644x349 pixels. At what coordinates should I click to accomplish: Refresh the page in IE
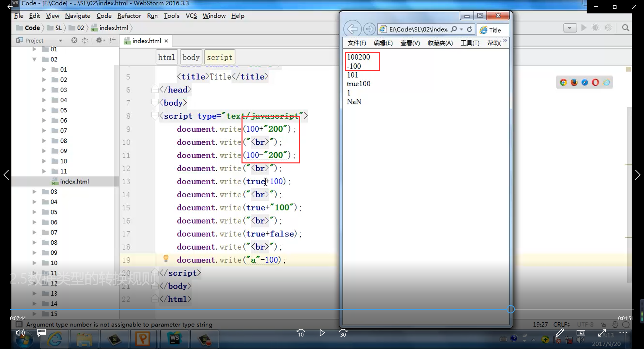[470, 29]
